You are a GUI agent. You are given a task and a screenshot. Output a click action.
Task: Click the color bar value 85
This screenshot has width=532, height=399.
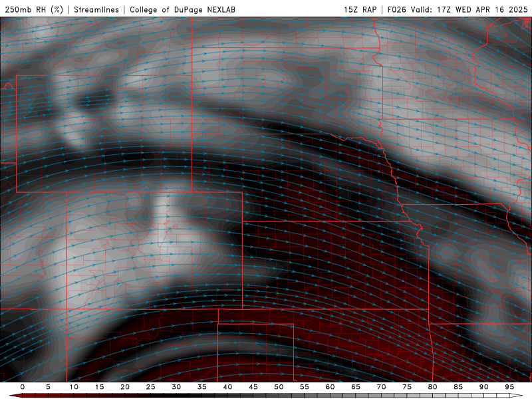click(x=458, y=387)
